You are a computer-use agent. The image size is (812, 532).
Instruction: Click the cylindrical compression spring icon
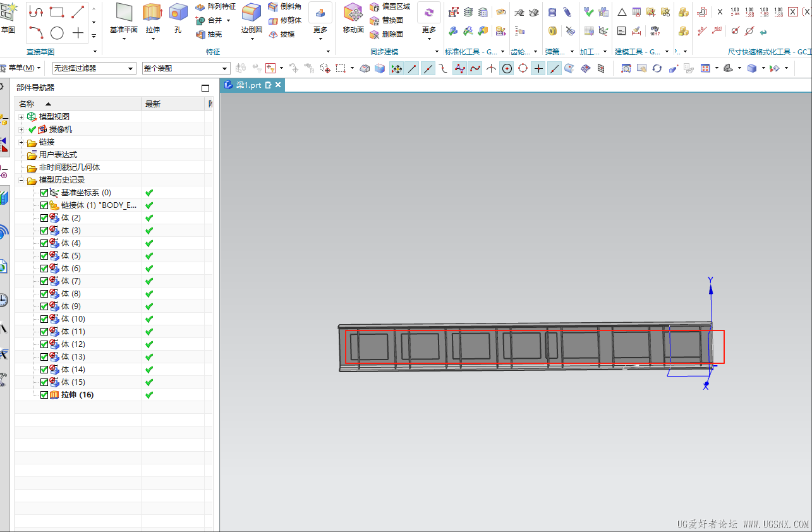[552, 12]
